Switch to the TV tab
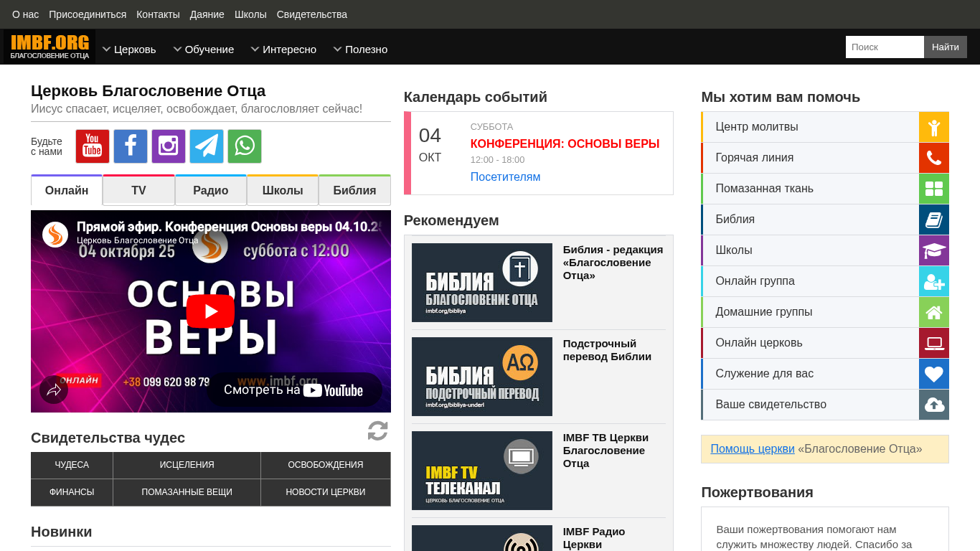This screenshot has width=980, height=551. point(138,190)
